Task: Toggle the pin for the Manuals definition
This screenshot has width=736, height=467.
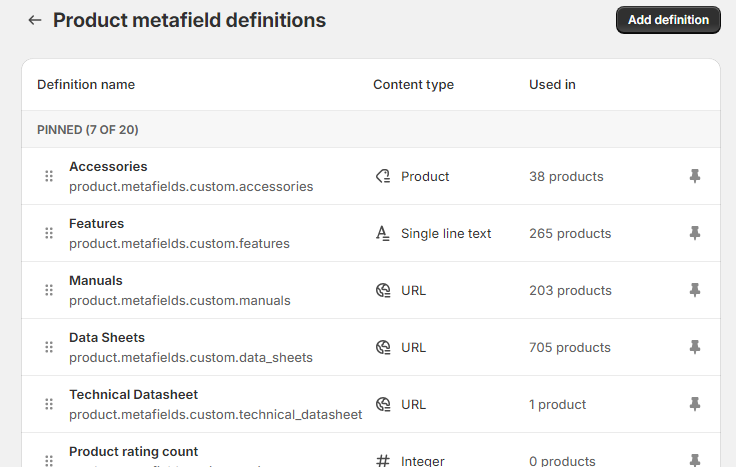Action: click(695, 290)
